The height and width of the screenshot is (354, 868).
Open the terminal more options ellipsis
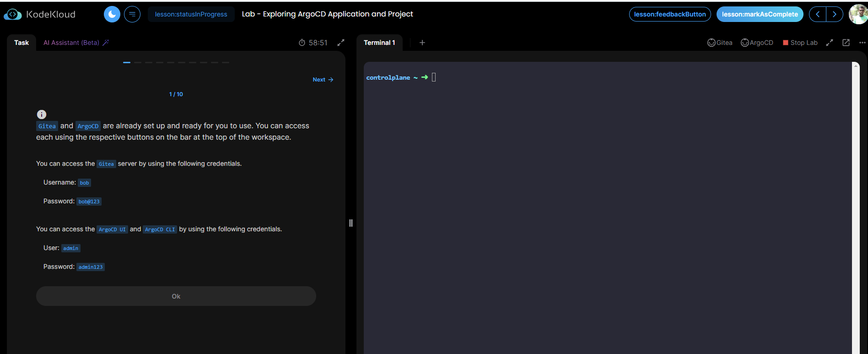[862, 43]
